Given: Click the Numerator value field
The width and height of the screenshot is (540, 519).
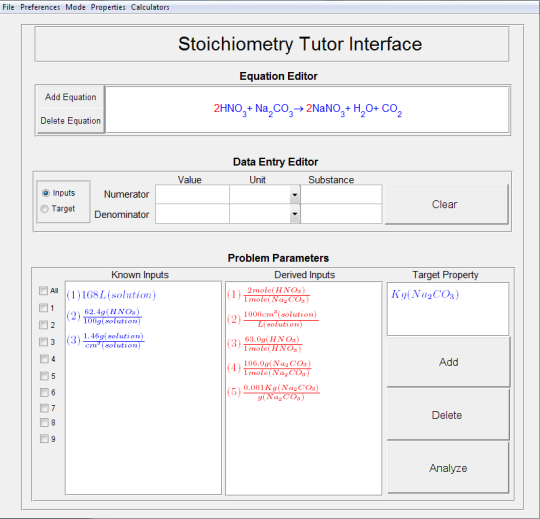Looking at the screenshot, I should (192, 195).
